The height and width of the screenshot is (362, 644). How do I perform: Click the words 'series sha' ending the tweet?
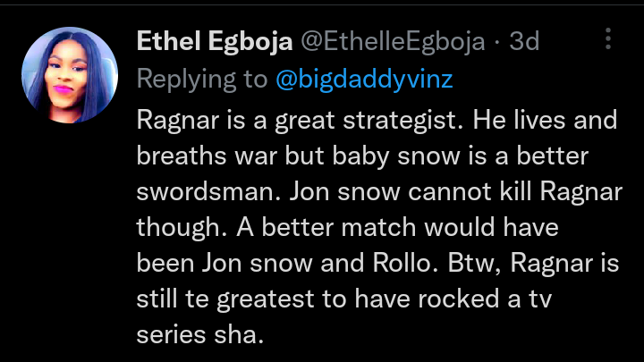pyautogui.click(x=201, y=339)
